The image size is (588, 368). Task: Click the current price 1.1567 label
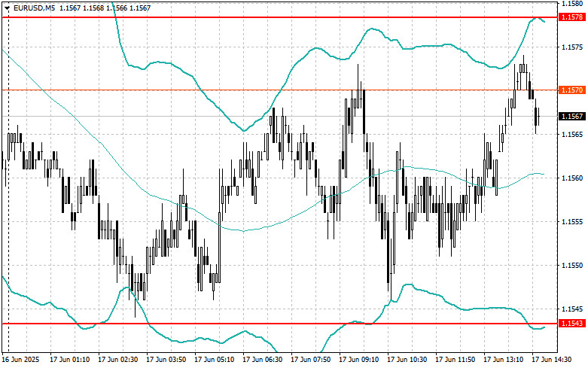[572, 116]
